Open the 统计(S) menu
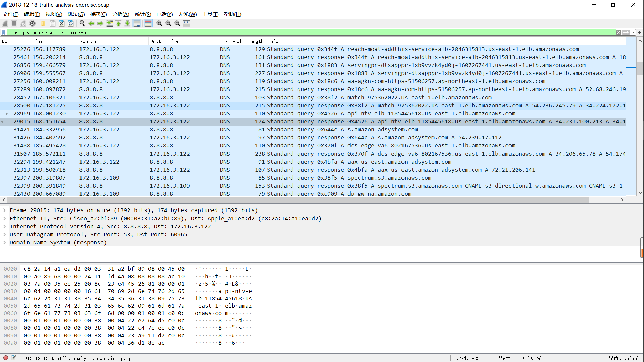 tap(143, 14)
